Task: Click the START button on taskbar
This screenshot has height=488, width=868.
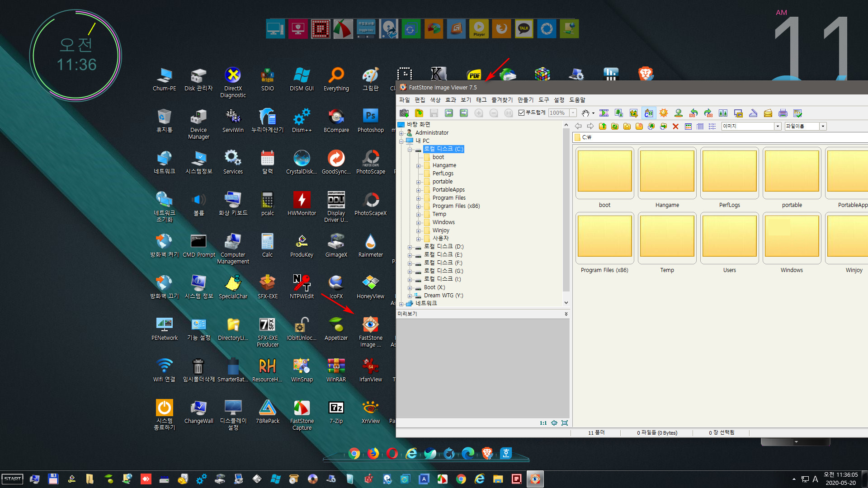Action: [12, 479]
